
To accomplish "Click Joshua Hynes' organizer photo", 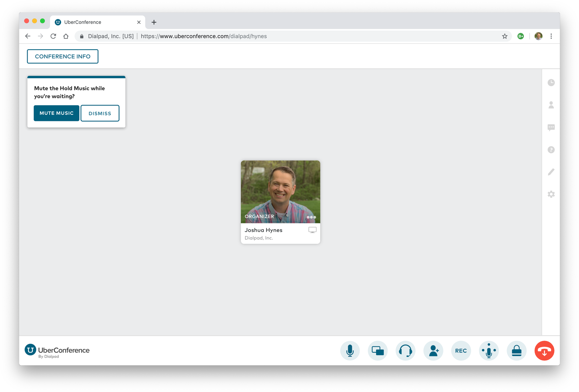I will pyautogui.click(x=281, y=192).
